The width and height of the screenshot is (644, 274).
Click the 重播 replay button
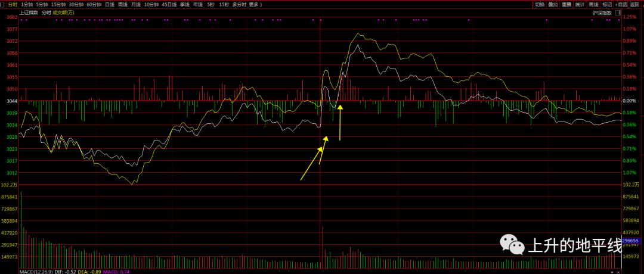tap(566, 5)
